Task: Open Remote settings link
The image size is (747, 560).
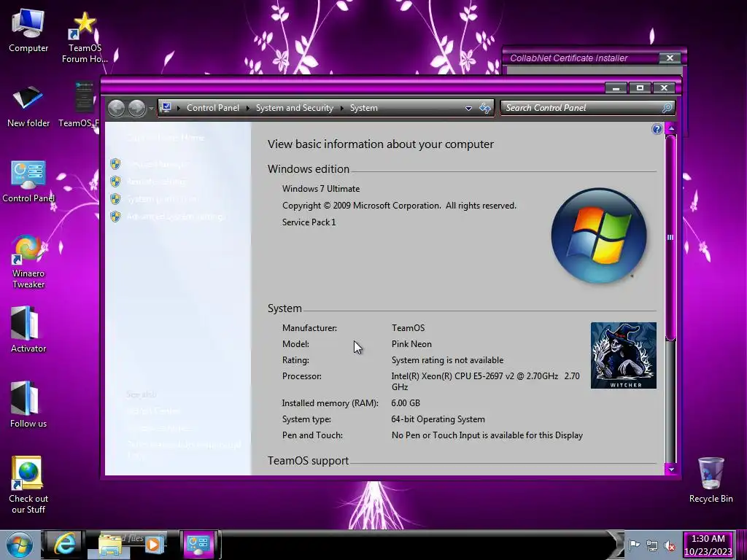Action: coord(156,182)
